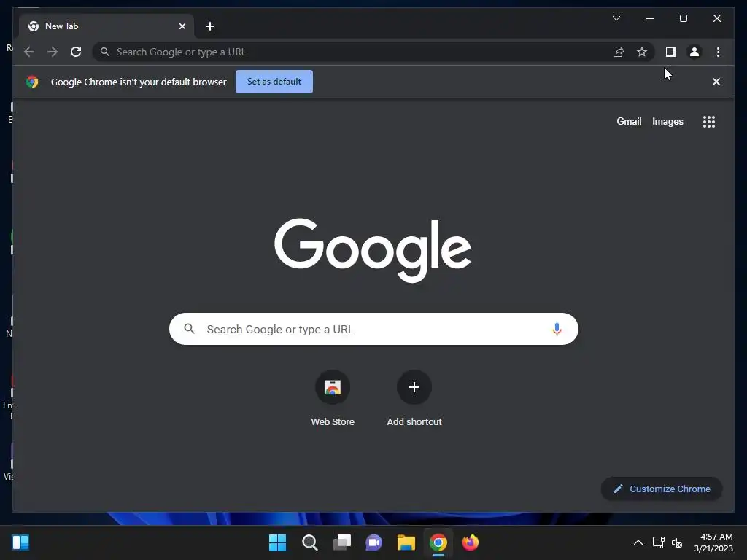Open the Web Store shortcut

pyautogui.click(x=333, y=398)
